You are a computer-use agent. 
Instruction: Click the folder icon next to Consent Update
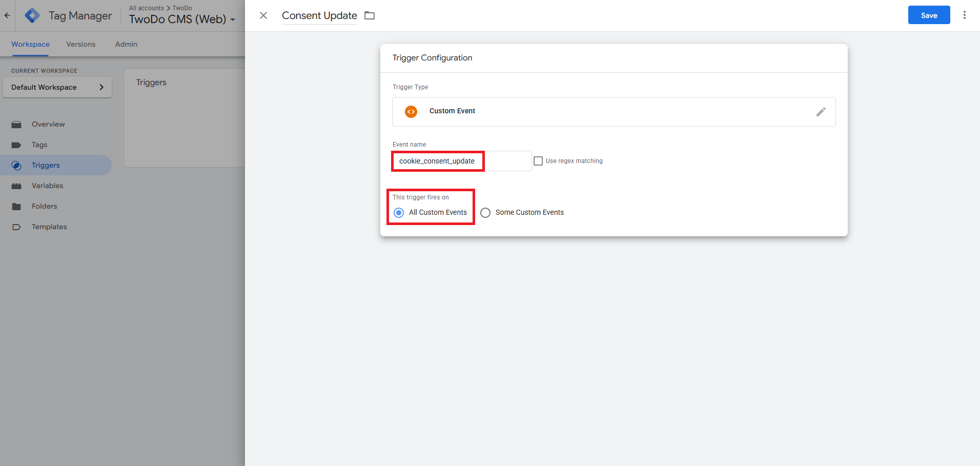tap(370, 15)
